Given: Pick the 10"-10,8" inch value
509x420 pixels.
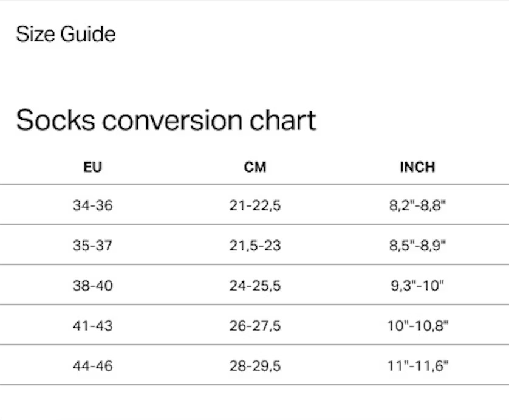Looking at the screenshot, I should point(418,326).
